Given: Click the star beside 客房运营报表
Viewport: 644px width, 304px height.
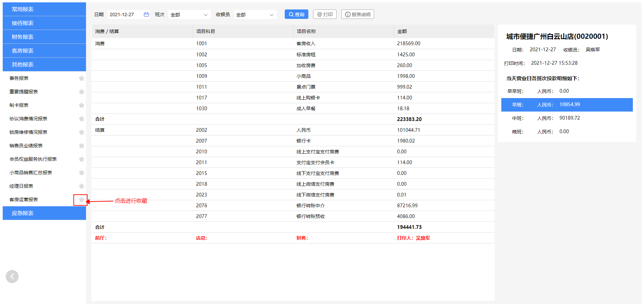Looking at the screenshot, I should [x=81, y=200].
